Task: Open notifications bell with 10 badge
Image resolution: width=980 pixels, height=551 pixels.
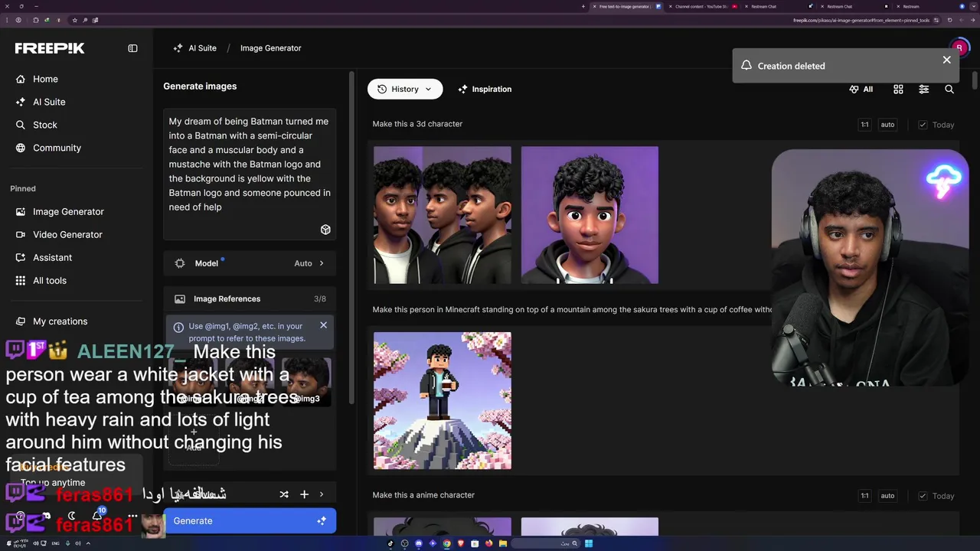Action: (97, 515)
